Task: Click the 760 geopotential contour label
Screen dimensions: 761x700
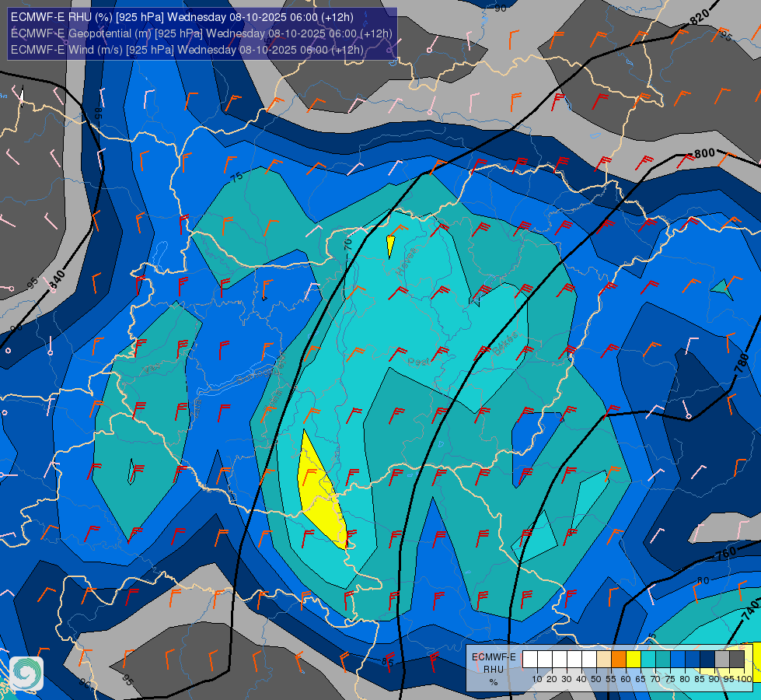Action: coord(726,552)
